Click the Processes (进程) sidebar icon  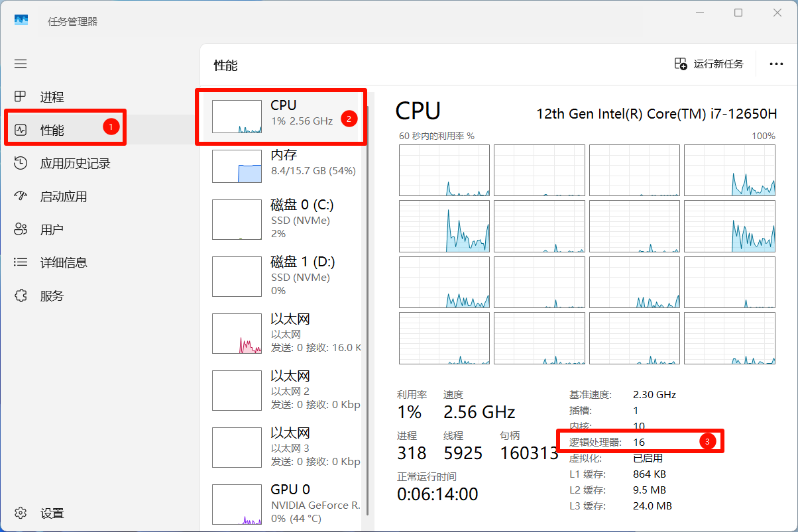tap(21, 97)
